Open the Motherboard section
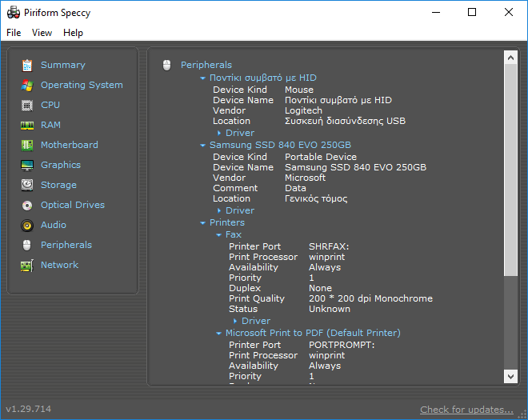Image resolution: width=528 pixels, height=420 pixels. [x=70, y=145]
